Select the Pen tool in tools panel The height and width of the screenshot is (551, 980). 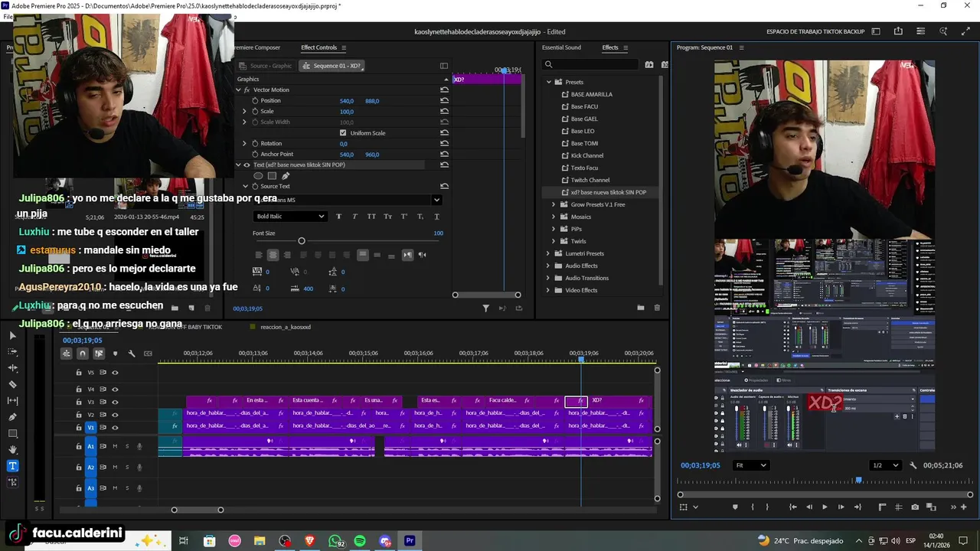[x=12, y=417]
